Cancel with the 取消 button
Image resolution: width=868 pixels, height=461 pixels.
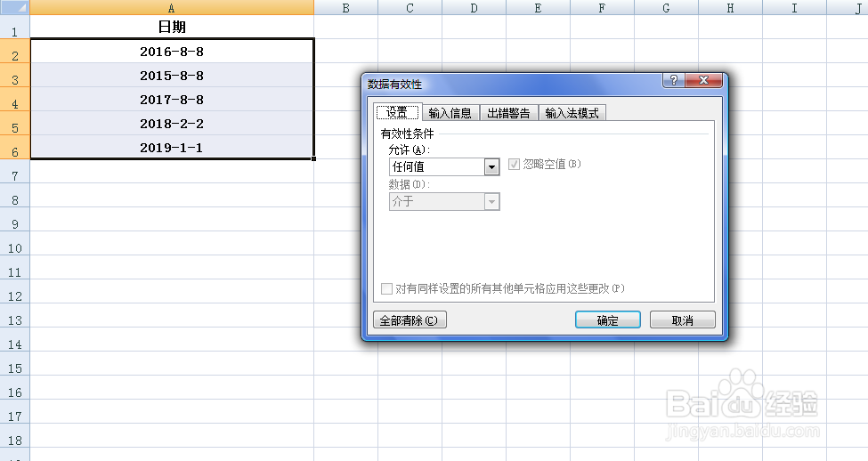tap(683, 319)
